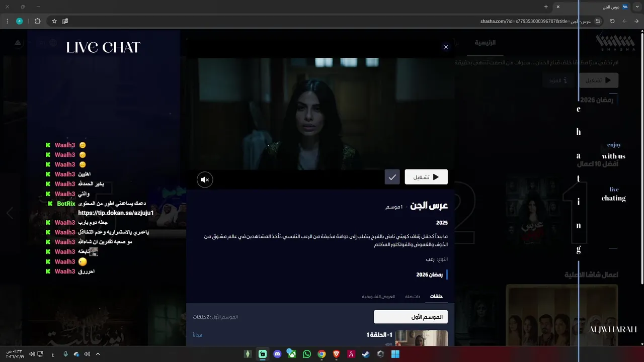
Task: Switch to the ذات صلة tab
Action: tap(413, 297)
